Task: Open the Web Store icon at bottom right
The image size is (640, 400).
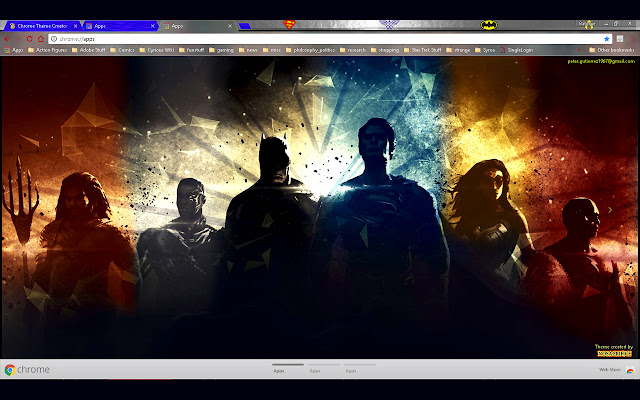Action: tap(630, 371)
